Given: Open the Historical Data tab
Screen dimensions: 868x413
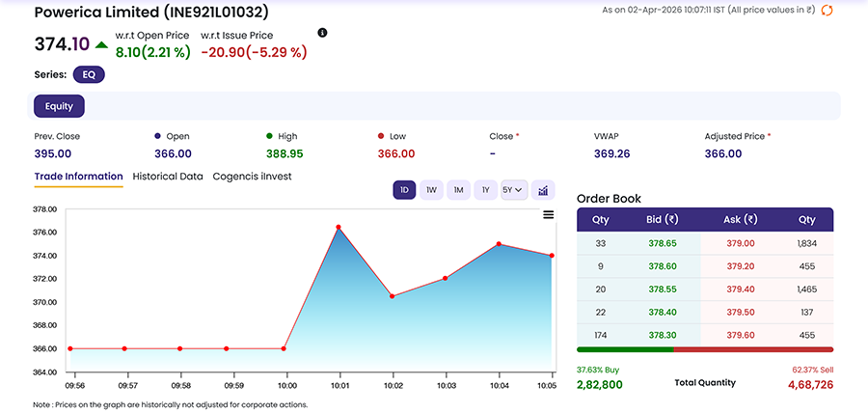Looking at the screenshot, I should point(168,177).
